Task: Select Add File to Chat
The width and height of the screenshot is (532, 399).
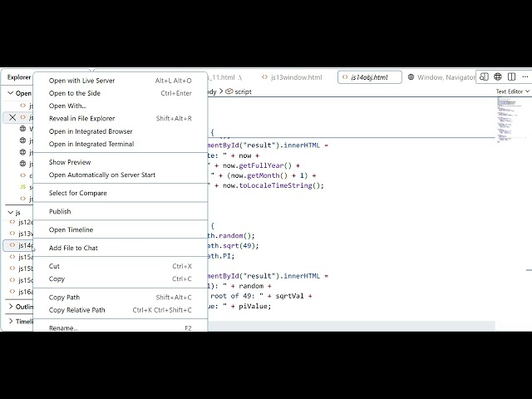Action: (x=121, y=248)
